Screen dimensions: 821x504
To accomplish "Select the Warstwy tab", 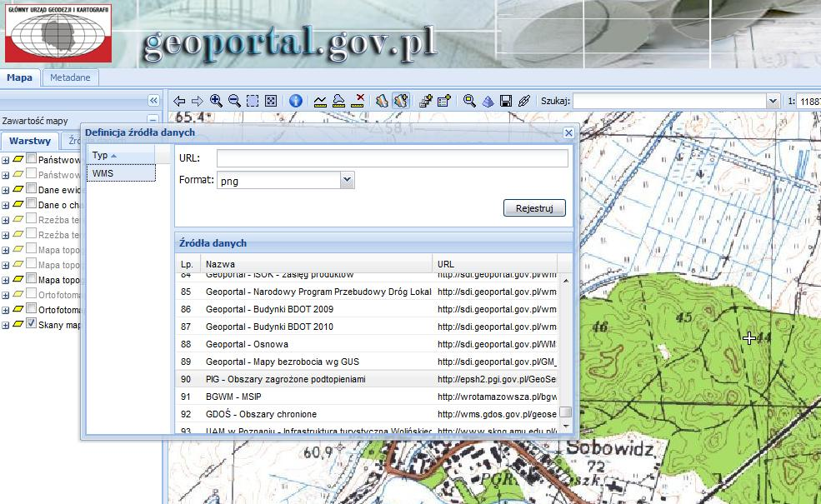I will [x=30, y=141].
